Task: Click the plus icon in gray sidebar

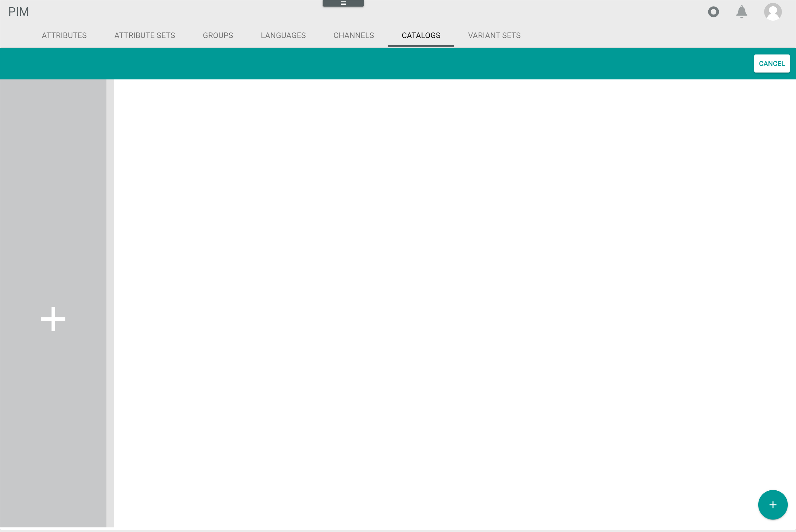Action: pyautogui.click(x=53, y=319)
